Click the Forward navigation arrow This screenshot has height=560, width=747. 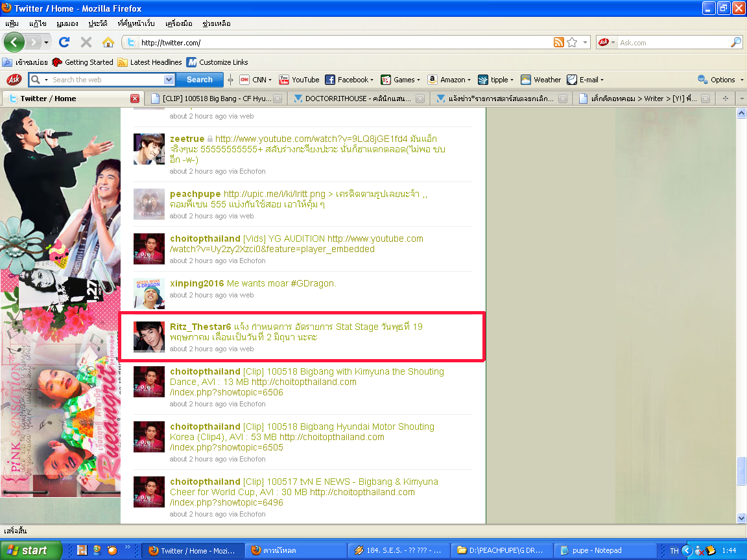[x=33, y=42]
